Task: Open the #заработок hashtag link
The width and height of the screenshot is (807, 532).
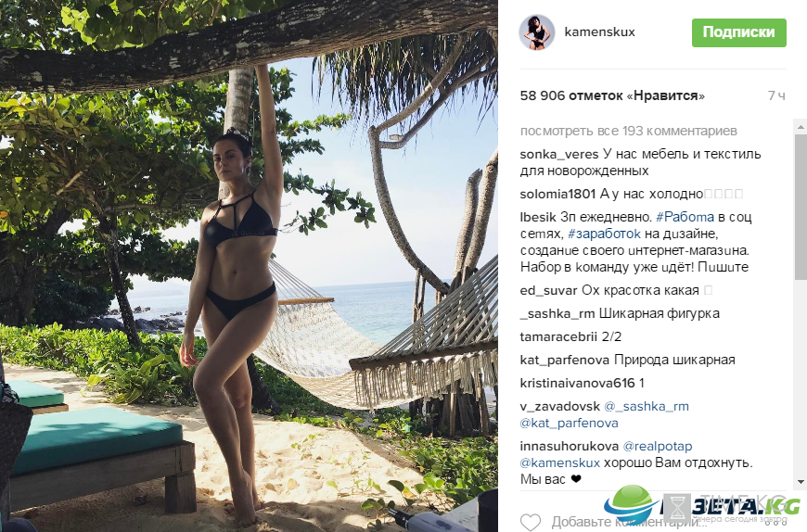Action: pos(604,234)
